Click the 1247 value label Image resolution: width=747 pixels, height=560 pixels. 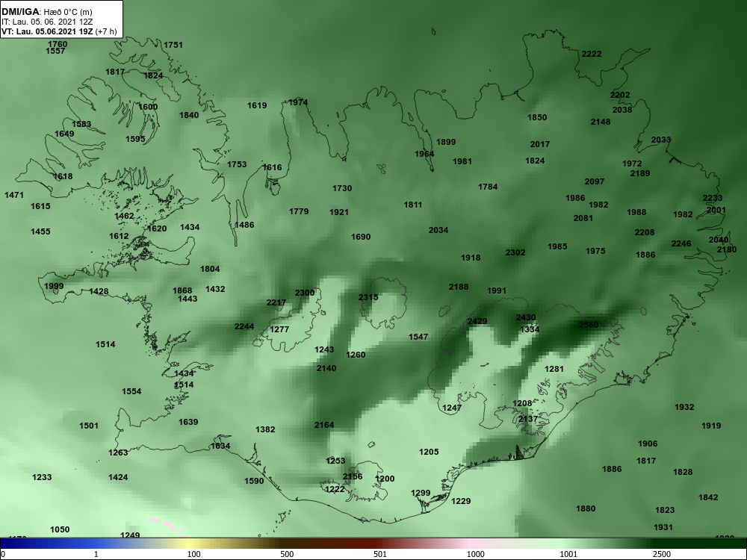(x=452, y=408)
